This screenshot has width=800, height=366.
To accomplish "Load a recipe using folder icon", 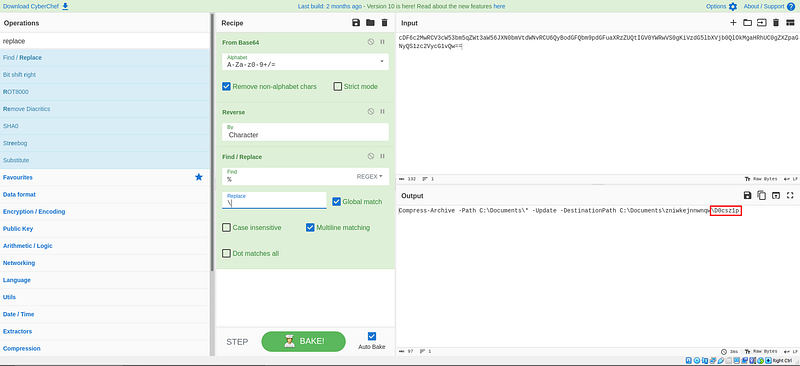I will (x=370, y=22).
